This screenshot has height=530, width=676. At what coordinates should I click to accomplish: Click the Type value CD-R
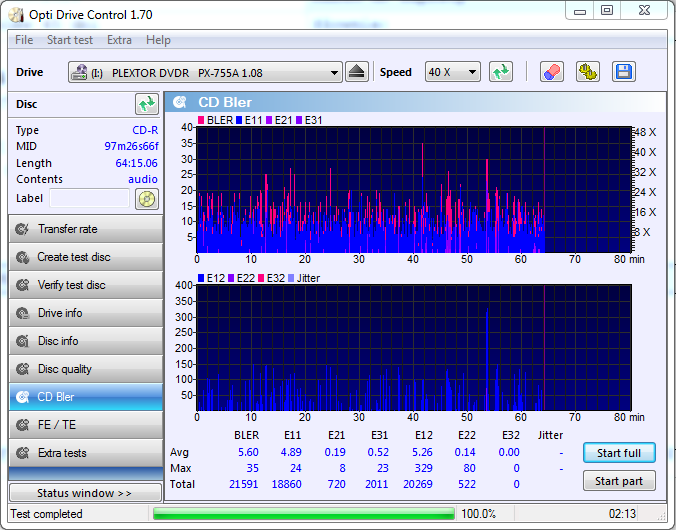145,130
